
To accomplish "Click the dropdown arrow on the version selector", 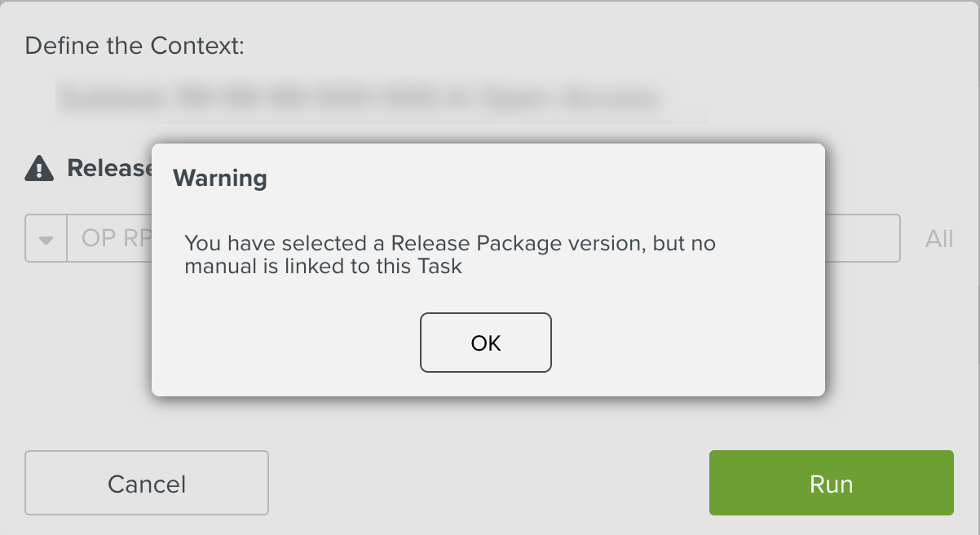I will pos(45,238).
